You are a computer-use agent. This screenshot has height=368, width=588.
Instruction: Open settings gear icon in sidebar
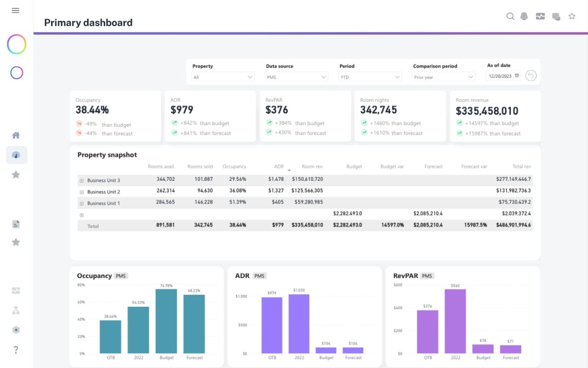click(16, 330)
